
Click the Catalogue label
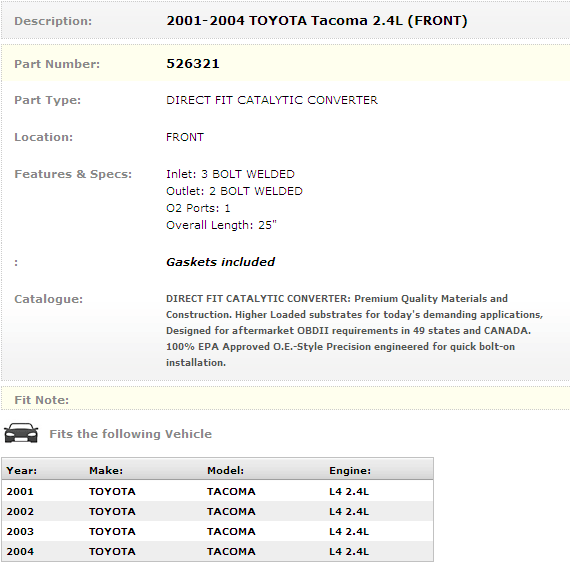[x=48, y=299]
